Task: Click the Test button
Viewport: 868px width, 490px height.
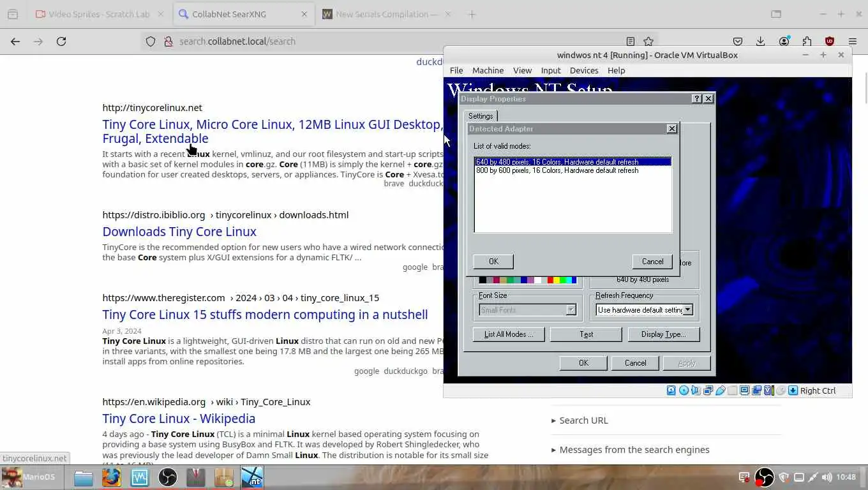Action: 586,334
